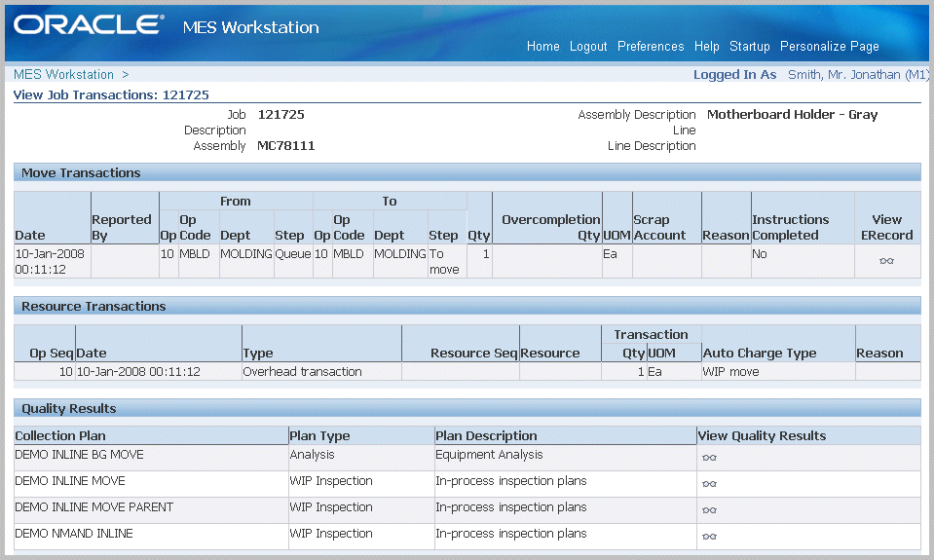Select 'Motherboard Holder - Gray' description
The image size is (934, 560).
tap(792, 114)
